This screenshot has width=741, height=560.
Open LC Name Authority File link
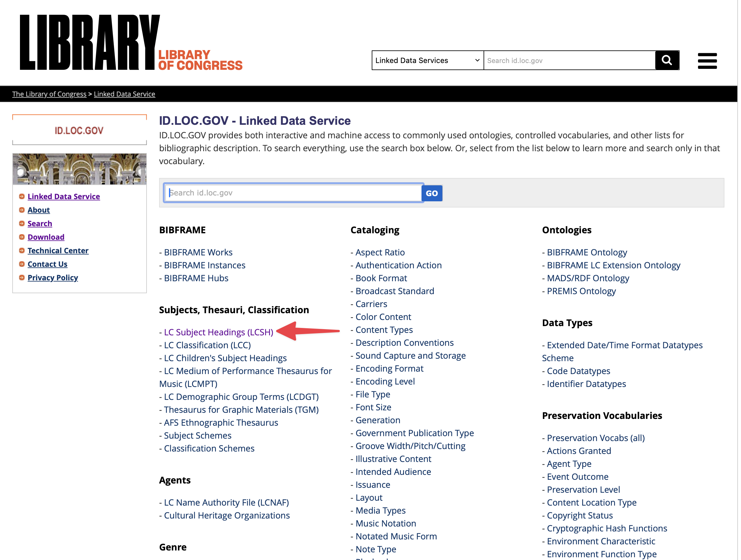(226, 502)
